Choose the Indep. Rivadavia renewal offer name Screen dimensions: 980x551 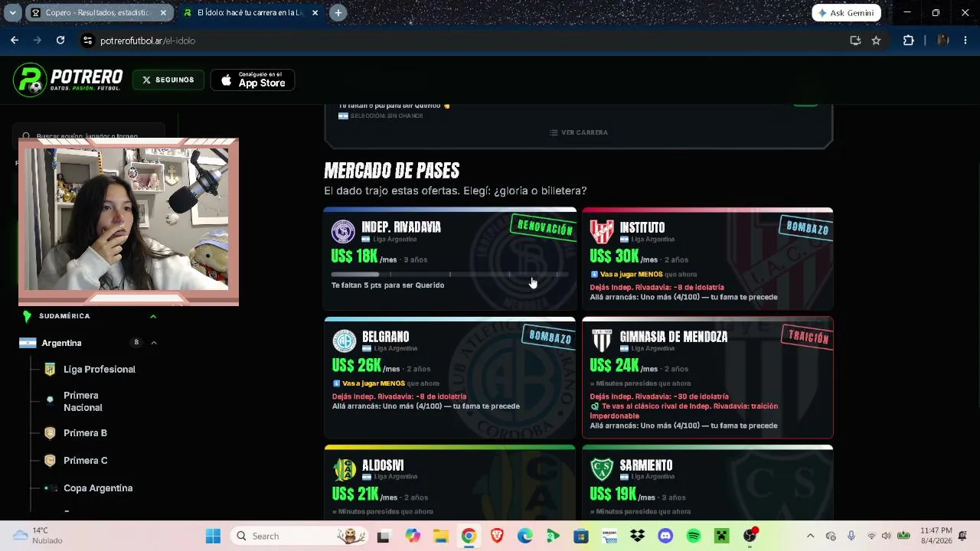(401, 227)
